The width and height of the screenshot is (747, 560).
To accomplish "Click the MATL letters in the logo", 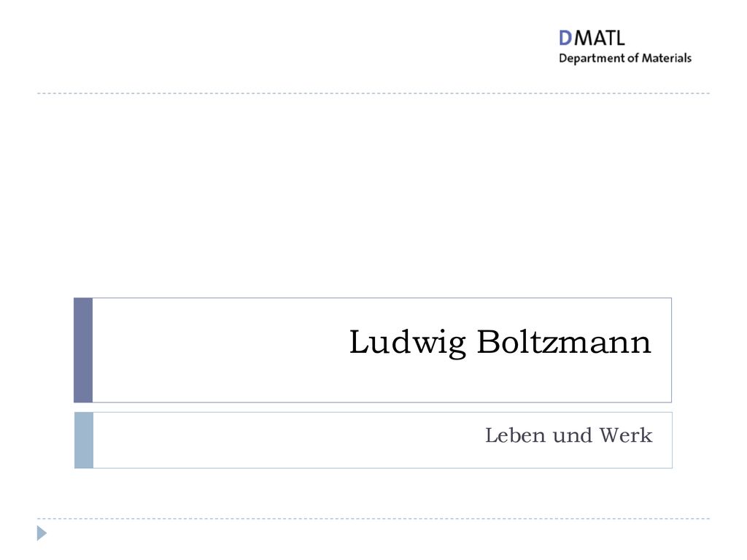I will [x=600, y=38].
